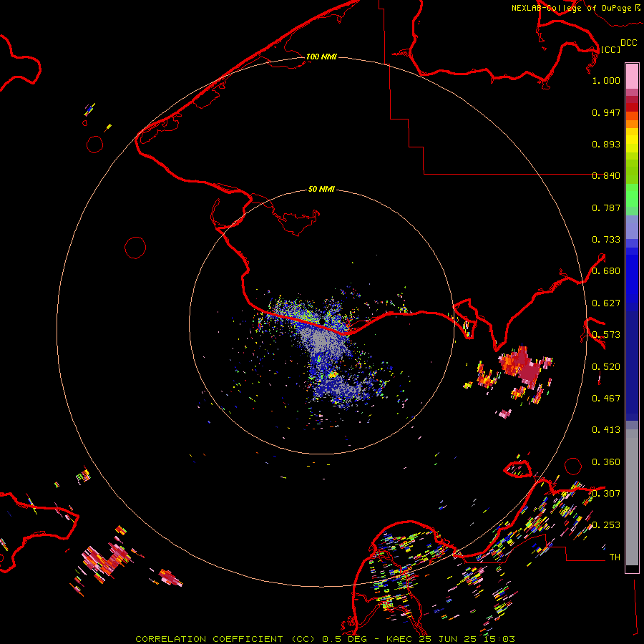Click the 0.840 scale value
This screenshot has width=644, height=644.
click(606, 176)
